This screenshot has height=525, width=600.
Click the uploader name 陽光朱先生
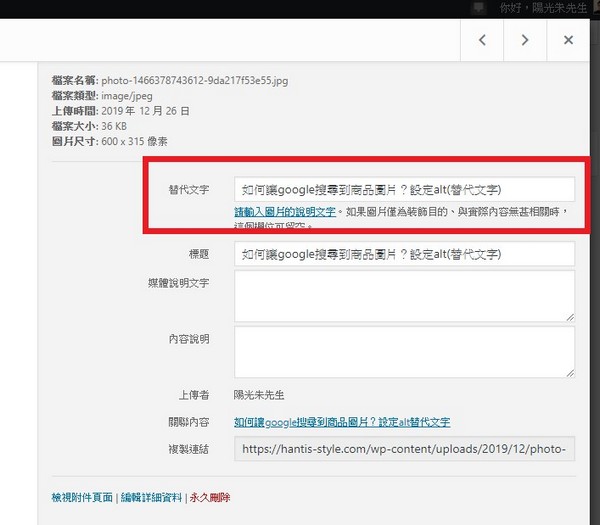(259, 395)
